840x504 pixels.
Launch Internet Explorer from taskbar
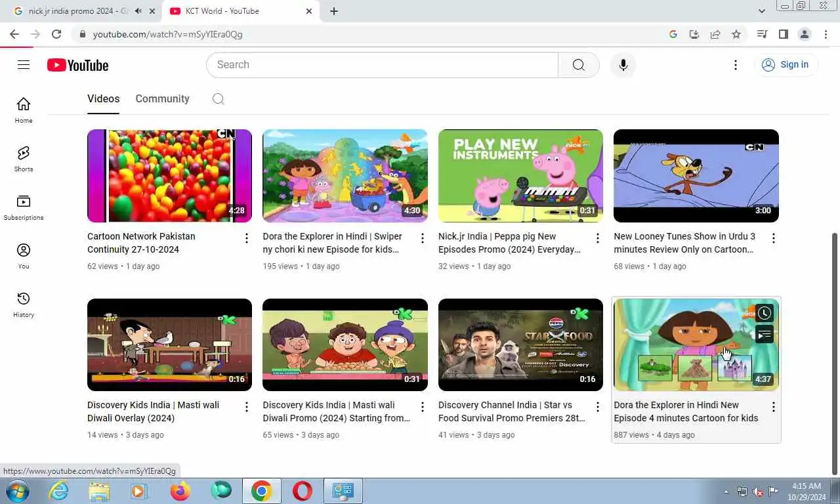(x=58, y=491)
